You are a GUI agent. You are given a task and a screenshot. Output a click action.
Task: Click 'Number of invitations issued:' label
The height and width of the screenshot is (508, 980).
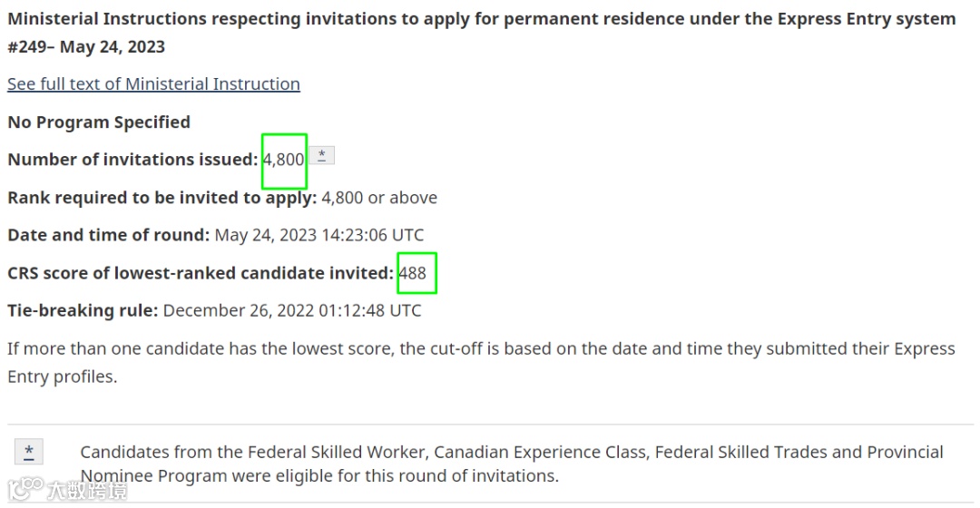tap(132, 160)
